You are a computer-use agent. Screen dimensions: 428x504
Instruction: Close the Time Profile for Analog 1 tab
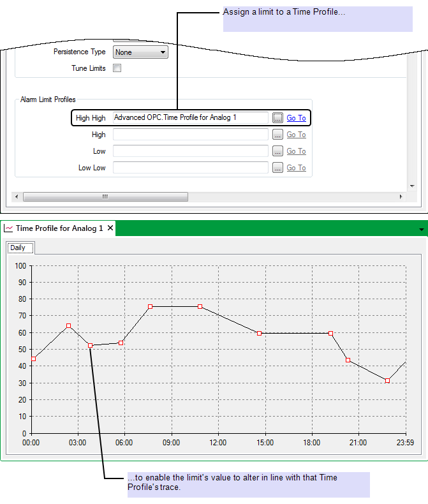pyautogui.click(x=110, y=228)
